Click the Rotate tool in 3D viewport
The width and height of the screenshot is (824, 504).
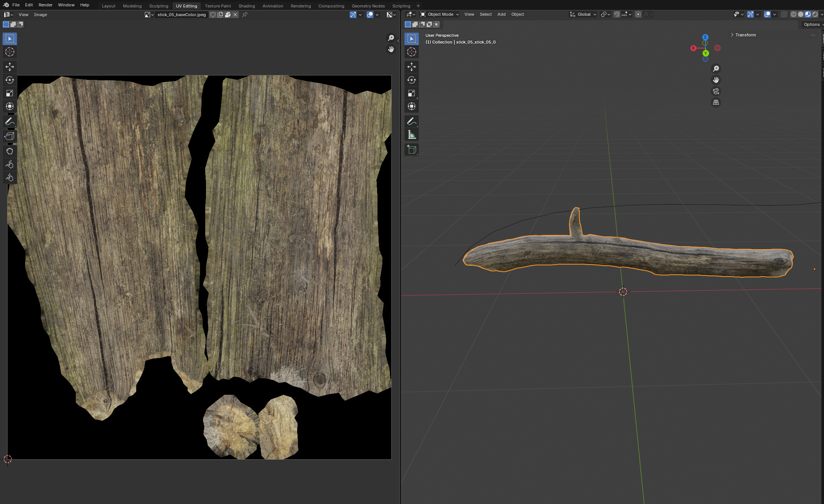(412, 80)
